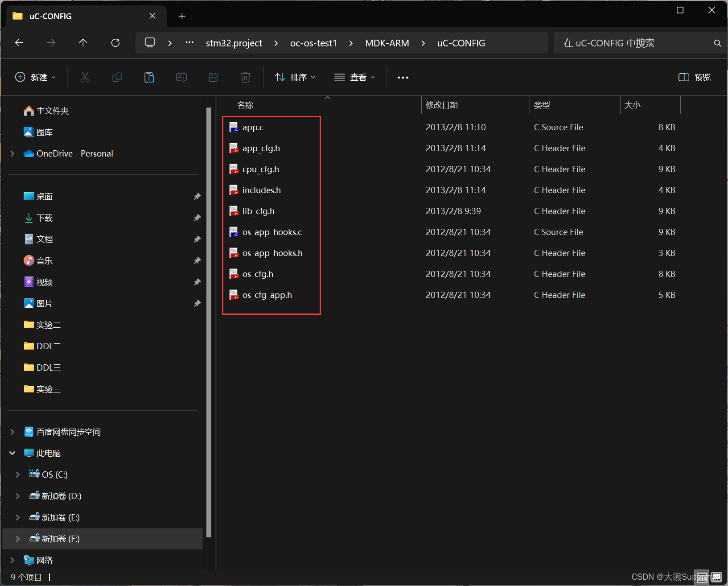Click the PC monitor icon in address bar
728x586 pixels.
click(150, 43)
